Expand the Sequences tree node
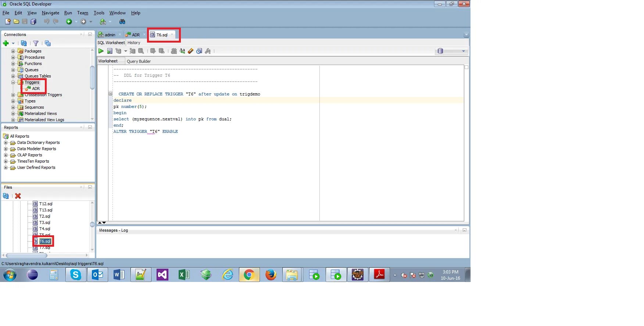This screenshot has height=326, width=644. pos(13,107)
